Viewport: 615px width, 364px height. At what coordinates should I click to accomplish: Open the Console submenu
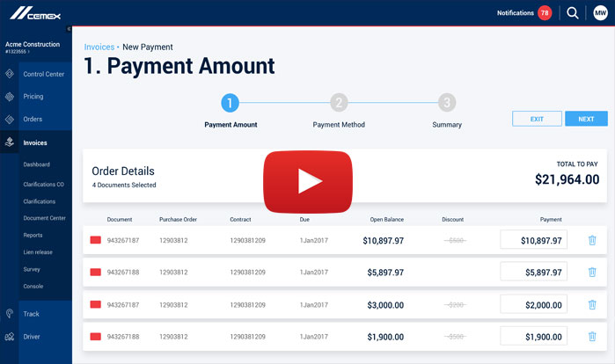(33, 286)
